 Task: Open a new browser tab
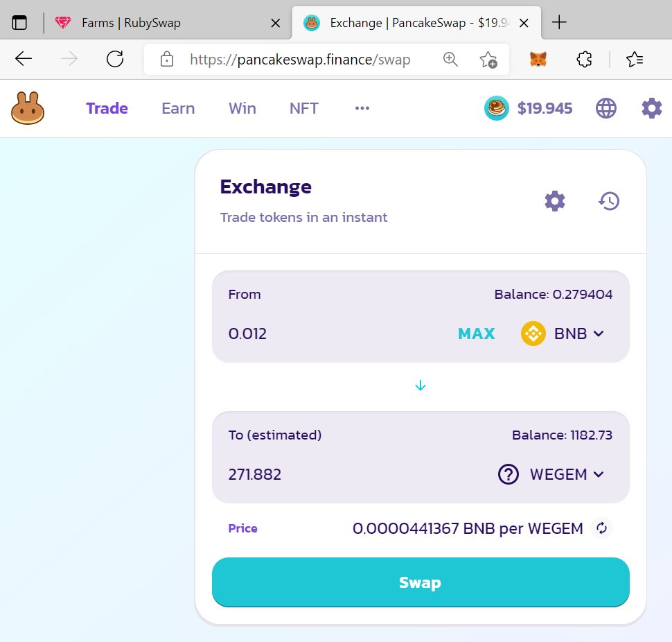coord(559,22)
